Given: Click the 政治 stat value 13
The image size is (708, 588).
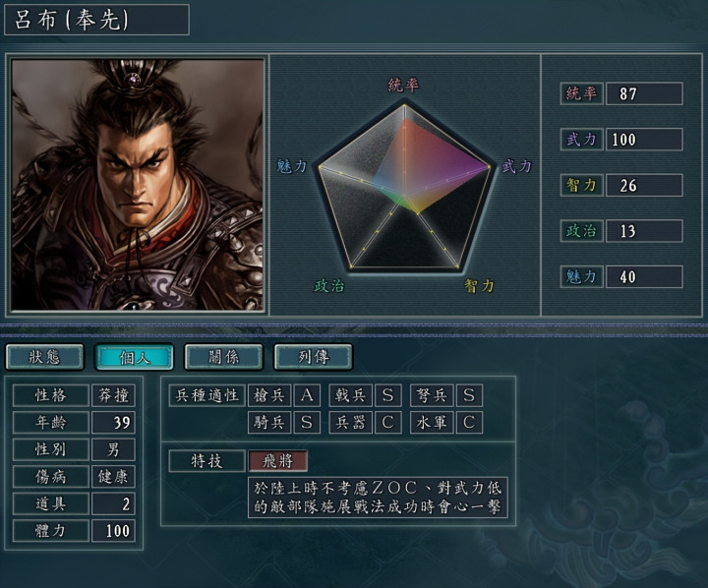Looking at the screenshot, I should 644,231.
